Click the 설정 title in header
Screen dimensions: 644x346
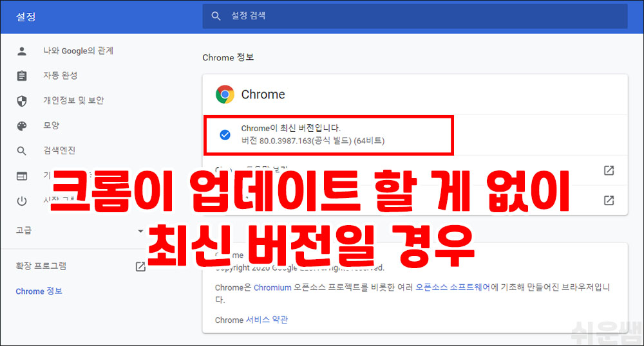pyautogui.click(x=26, y=16)
